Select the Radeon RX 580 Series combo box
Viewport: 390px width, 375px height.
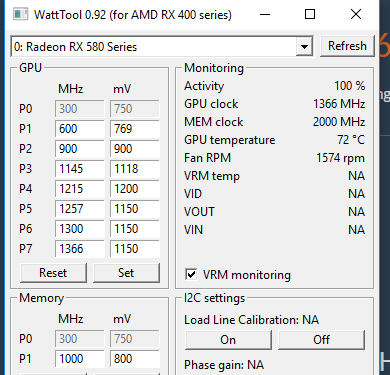click(162, 47)
